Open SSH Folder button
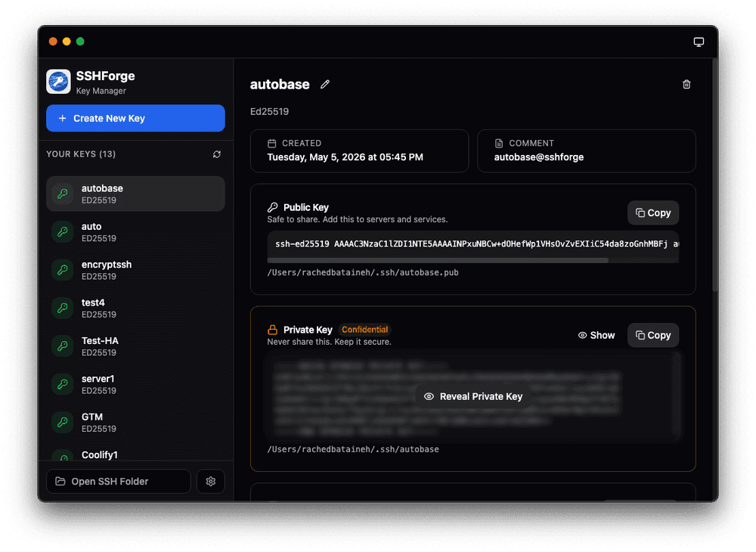 [118, 481]
